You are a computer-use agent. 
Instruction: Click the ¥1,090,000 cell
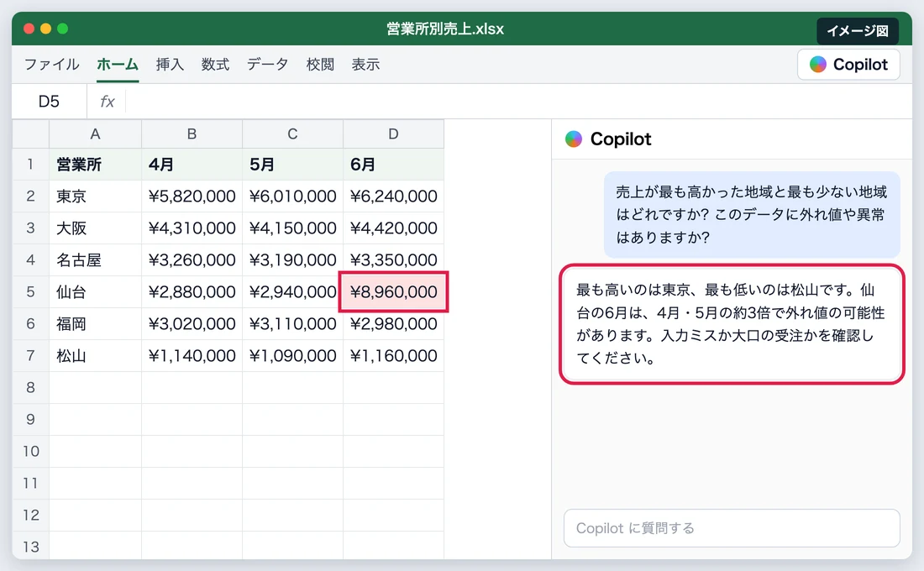click(292, 355)
